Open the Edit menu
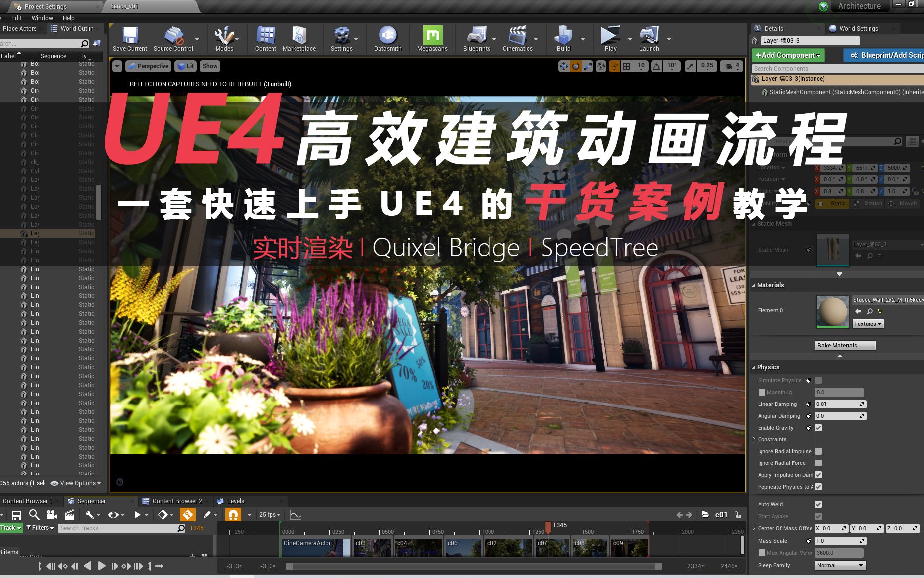The height and width of the screenshot is (578, 924). (17, 18)
